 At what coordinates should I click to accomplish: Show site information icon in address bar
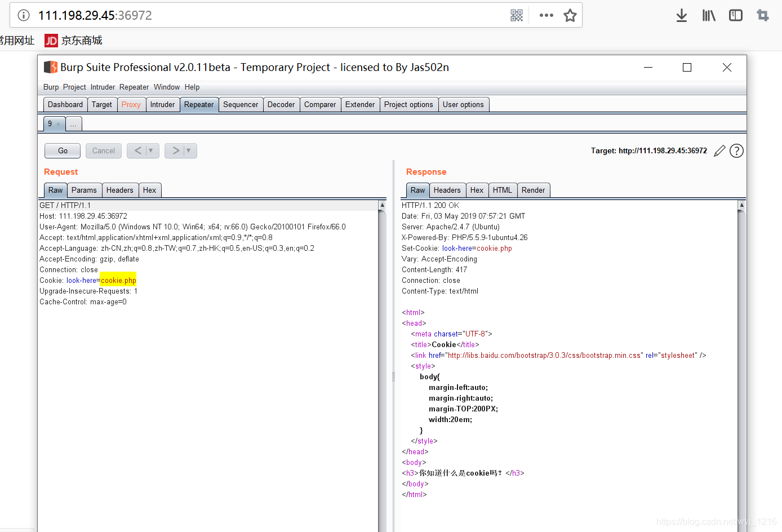click(x=24, y=15)
